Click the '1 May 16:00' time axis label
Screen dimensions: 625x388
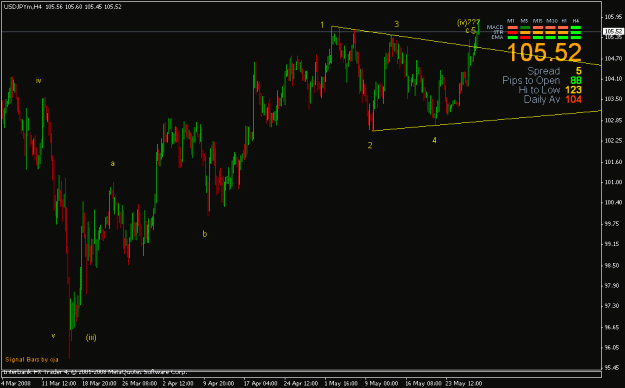(x=341, y=384)
